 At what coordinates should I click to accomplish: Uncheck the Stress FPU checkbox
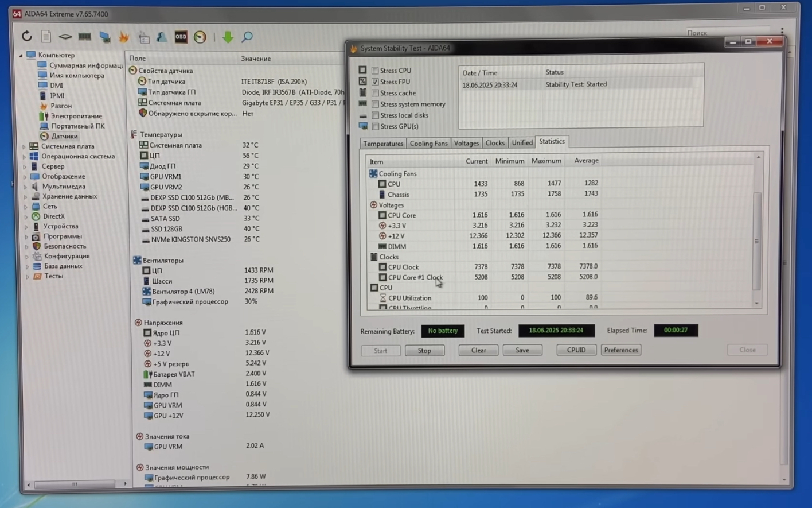(375, 82)
